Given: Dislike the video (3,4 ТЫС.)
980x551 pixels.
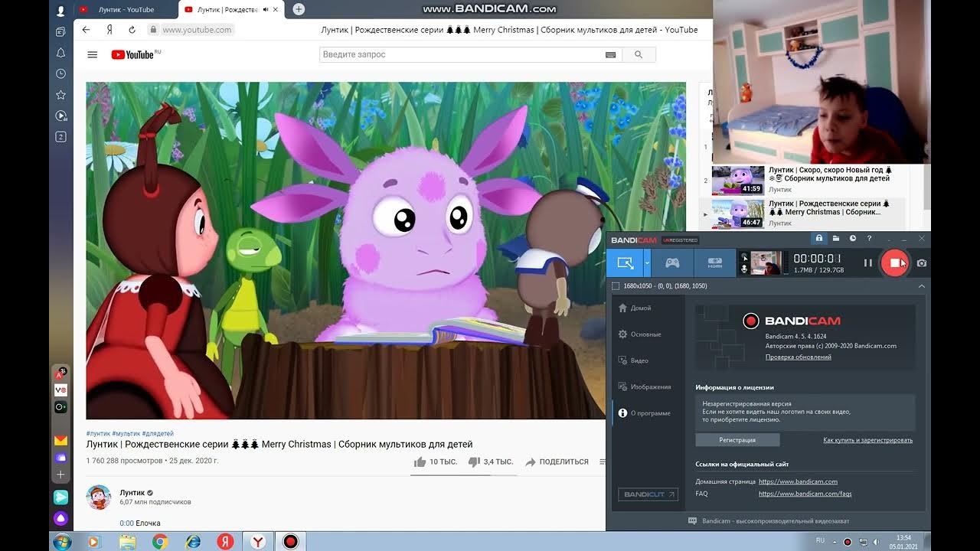Looking at the screenshot, I should click(491, 461).
